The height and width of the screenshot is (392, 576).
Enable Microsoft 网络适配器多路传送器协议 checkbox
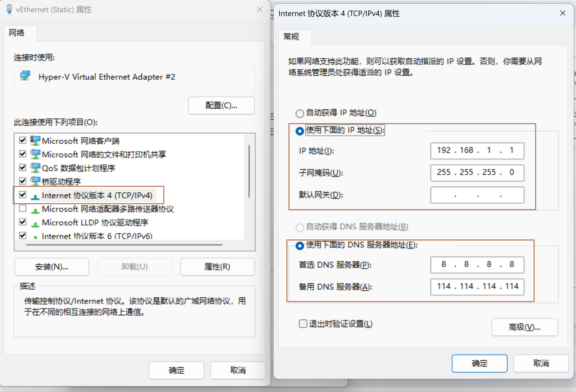pos(23,208)
